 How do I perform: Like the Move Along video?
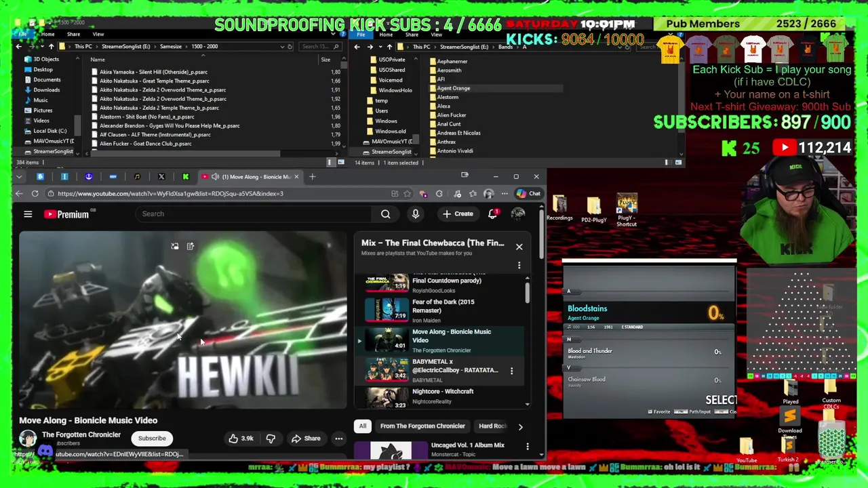(x=241, y=439)
